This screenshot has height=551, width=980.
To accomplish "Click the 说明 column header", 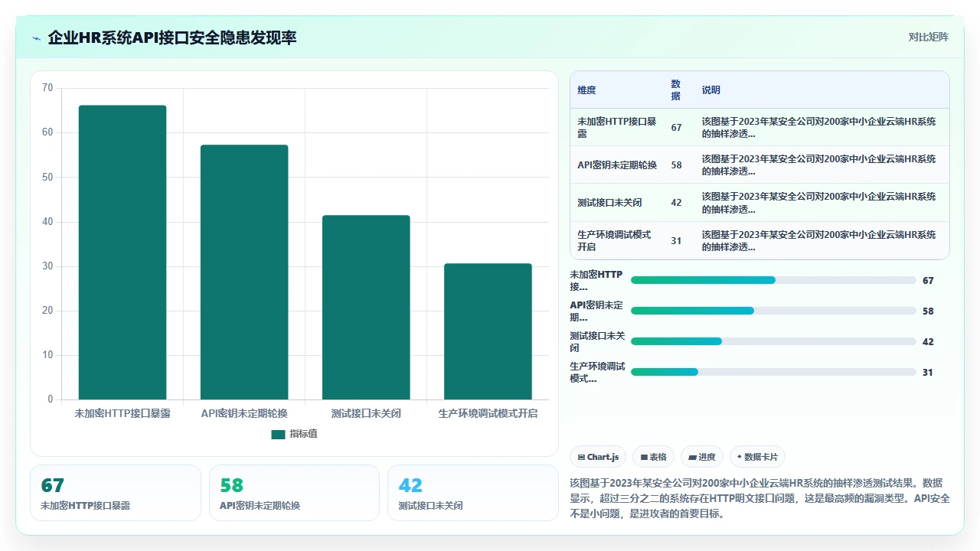I will coord(711,90).
